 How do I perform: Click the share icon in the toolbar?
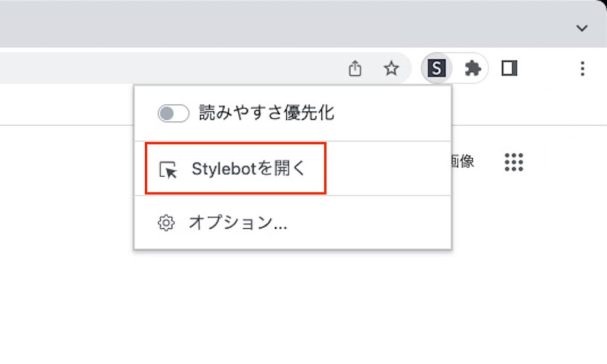click(355, 68)
